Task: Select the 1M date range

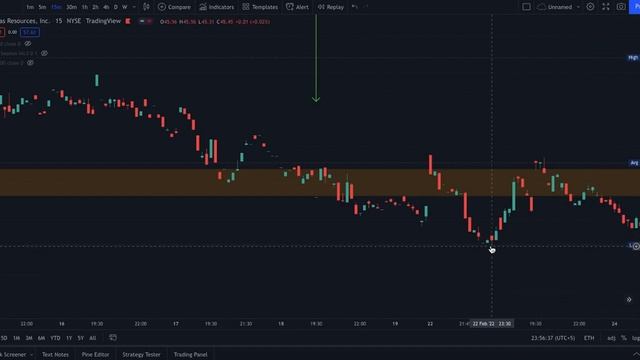Action: pos(16,338)
